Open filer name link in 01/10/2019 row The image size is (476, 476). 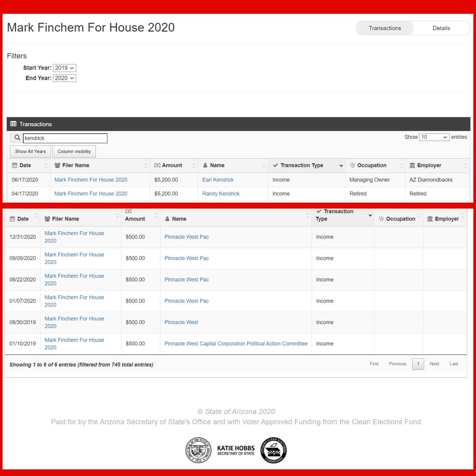coord(74,344)
